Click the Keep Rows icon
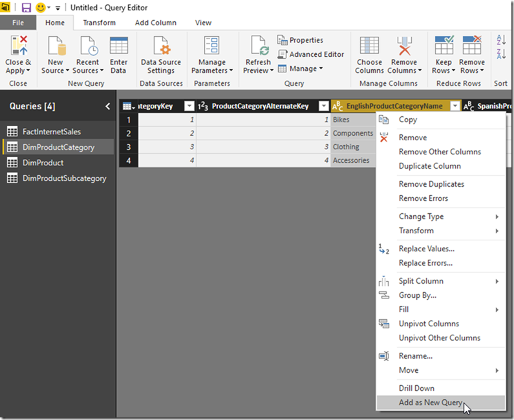This screenshot has height=420, width=514. coord(444,45)
